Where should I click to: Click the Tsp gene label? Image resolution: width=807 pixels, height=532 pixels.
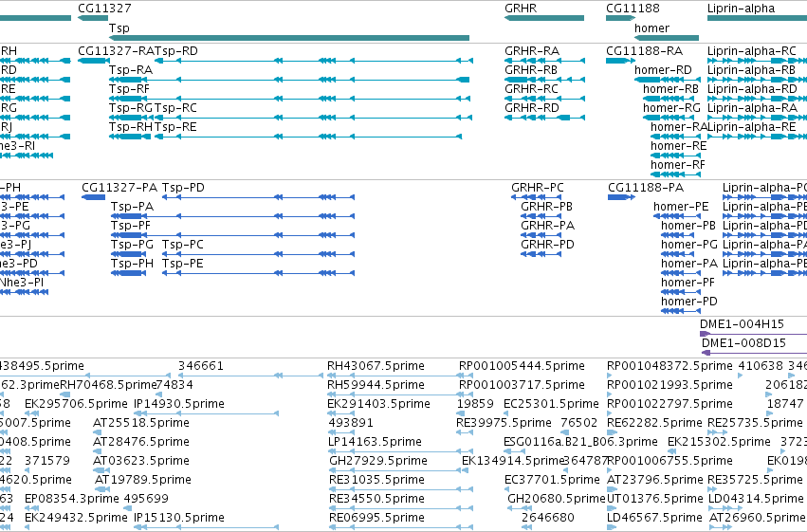(119, 28)
